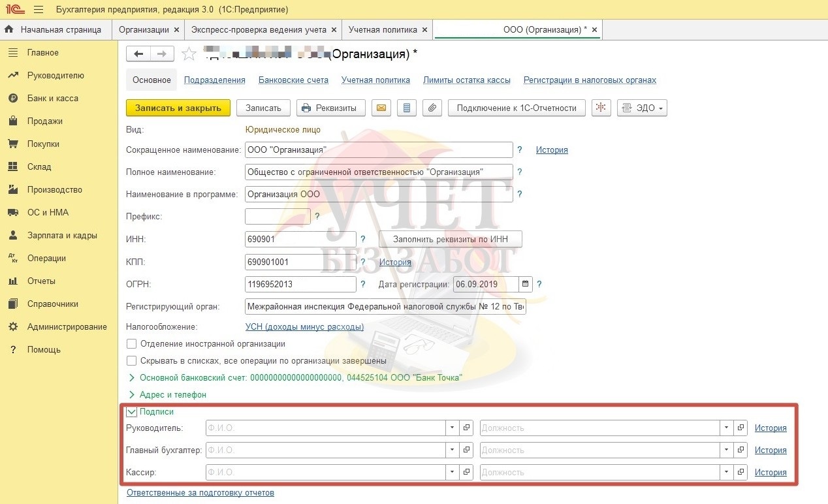Click the paperclip attachments icon
Screen dimensions: 828x504
432,108
